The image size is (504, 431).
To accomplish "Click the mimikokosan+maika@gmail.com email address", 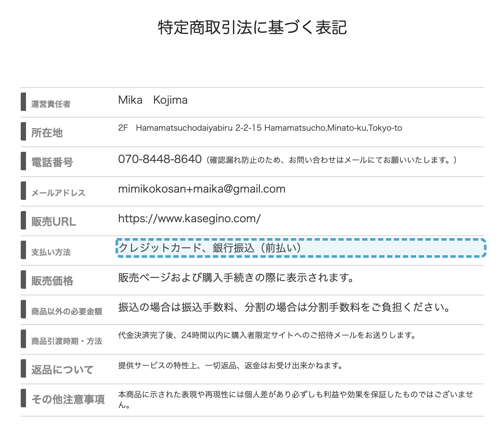I will tap(202, 189).
